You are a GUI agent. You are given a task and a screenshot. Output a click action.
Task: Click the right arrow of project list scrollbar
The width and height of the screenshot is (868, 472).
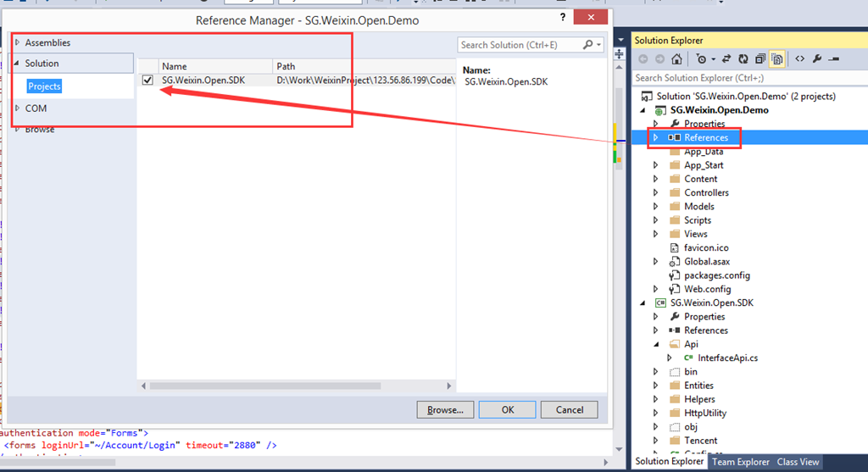449,386
